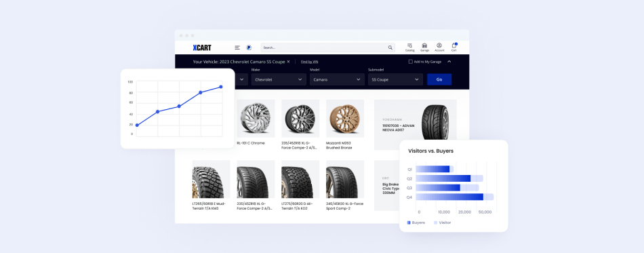Click the Go button
Image resolution: width=644 pixels, height=253 pixels.
pyautogui.click(x=439, y=79)
